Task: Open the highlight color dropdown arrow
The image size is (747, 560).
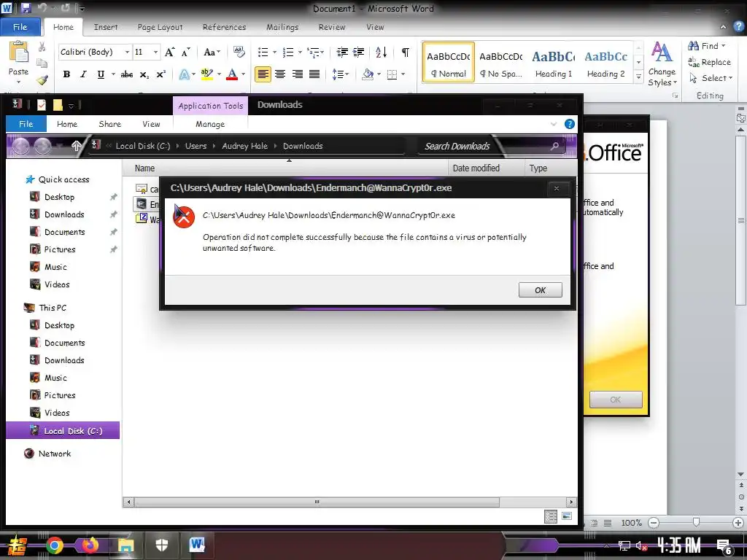Action: pos(219,74)
